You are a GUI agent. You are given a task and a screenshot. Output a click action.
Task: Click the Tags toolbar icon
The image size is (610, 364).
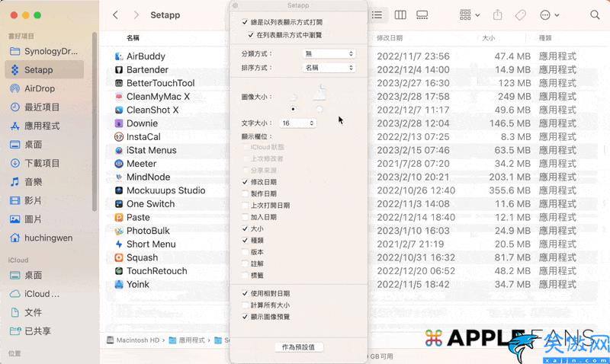[x=520, y=15]
